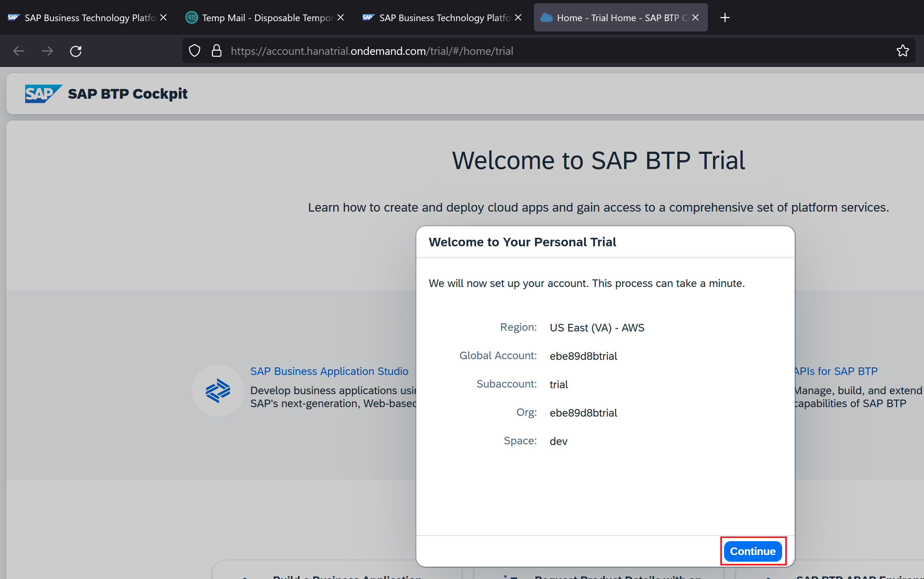Click the tracking protection shield icon
This screenshot has width=924, height=579.
(195, 51)
